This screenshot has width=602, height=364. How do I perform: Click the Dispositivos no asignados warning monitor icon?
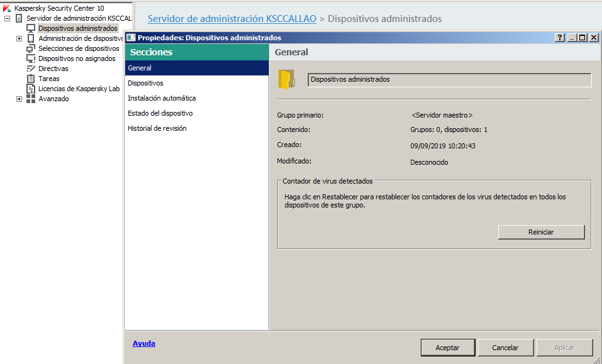point(31,58)
